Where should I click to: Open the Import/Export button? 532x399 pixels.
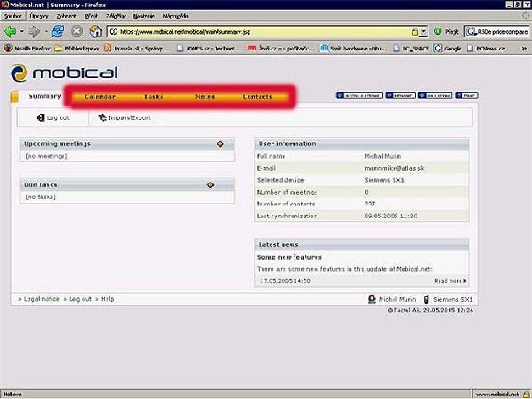tap(125, 118)
